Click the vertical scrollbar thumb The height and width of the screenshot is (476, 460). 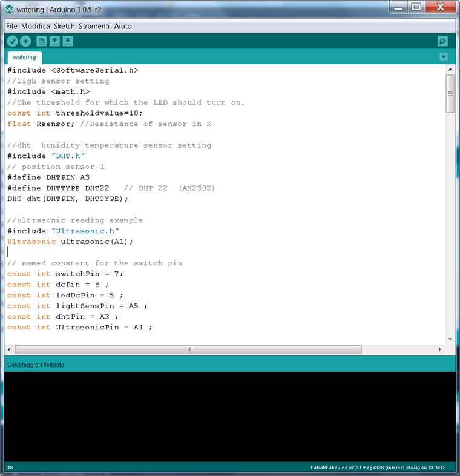[x=450, y=94]
